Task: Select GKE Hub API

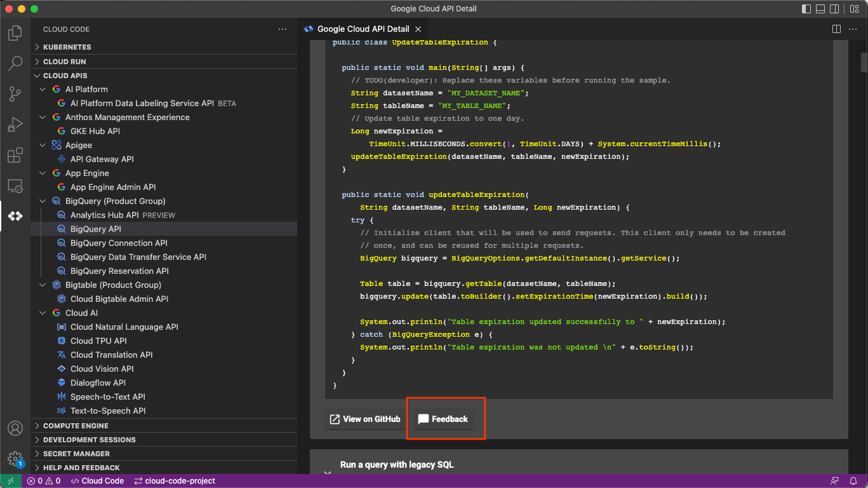Action: (164, 131)
